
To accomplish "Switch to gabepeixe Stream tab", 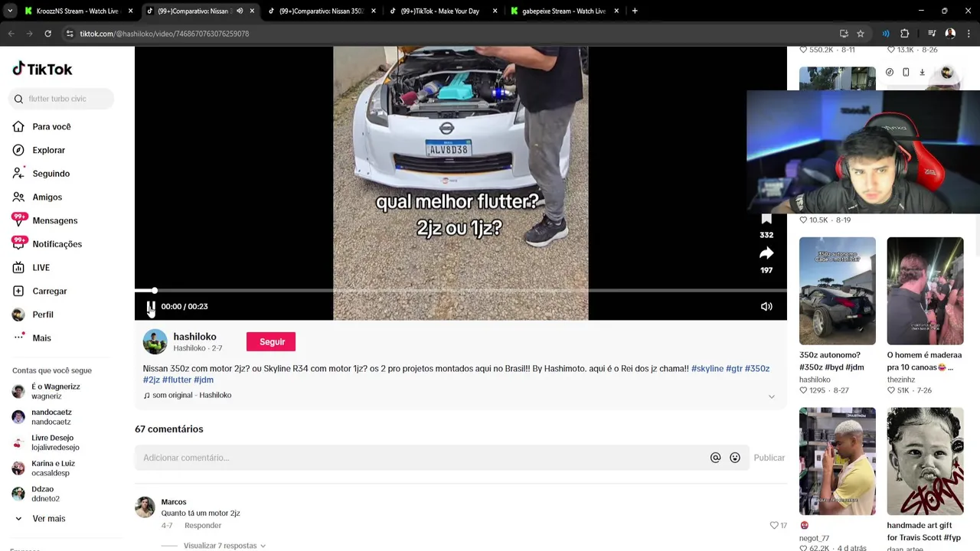I will pyautogui.click(x=563, y=11).
